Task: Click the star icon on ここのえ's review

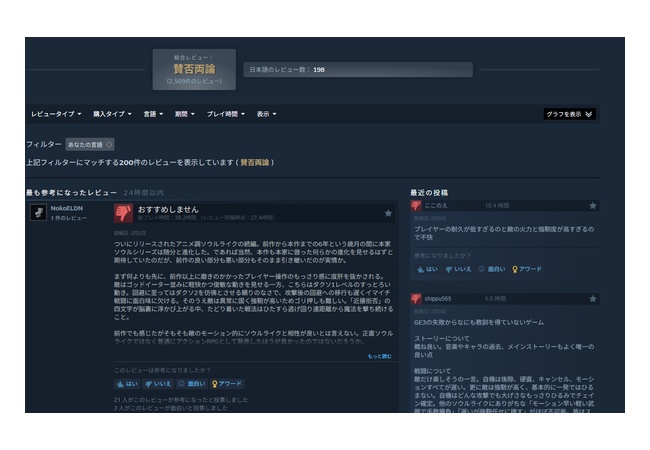Action: [593, 206]
